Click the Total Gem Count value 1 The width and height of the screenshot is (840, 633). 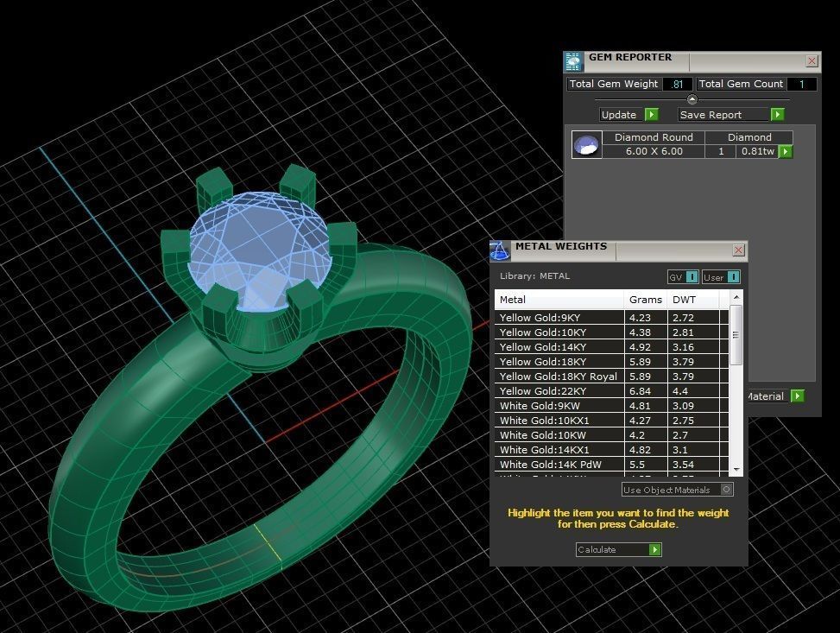point(801,84)
